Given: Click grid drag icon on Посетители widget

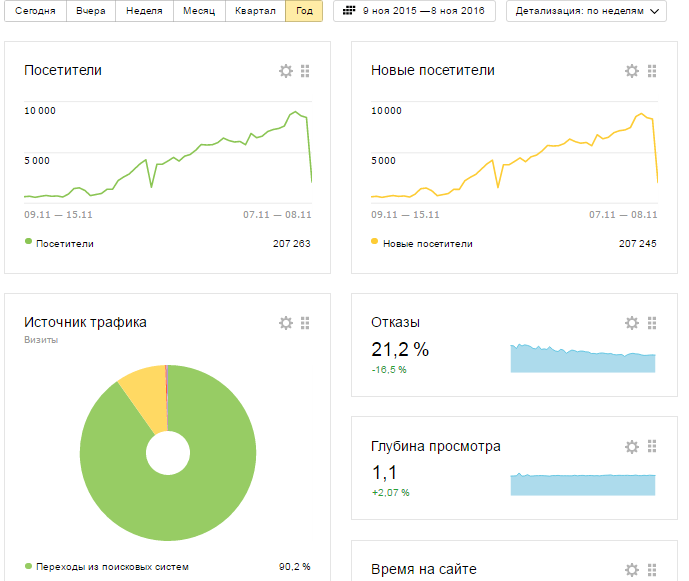Looking at the screenshot, I should pos(305,71).
